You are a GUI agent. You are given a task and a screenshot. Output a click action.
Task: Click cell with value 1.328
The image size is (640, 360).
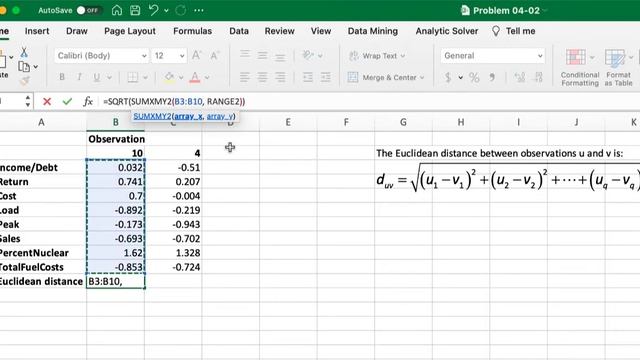(173, 253)
